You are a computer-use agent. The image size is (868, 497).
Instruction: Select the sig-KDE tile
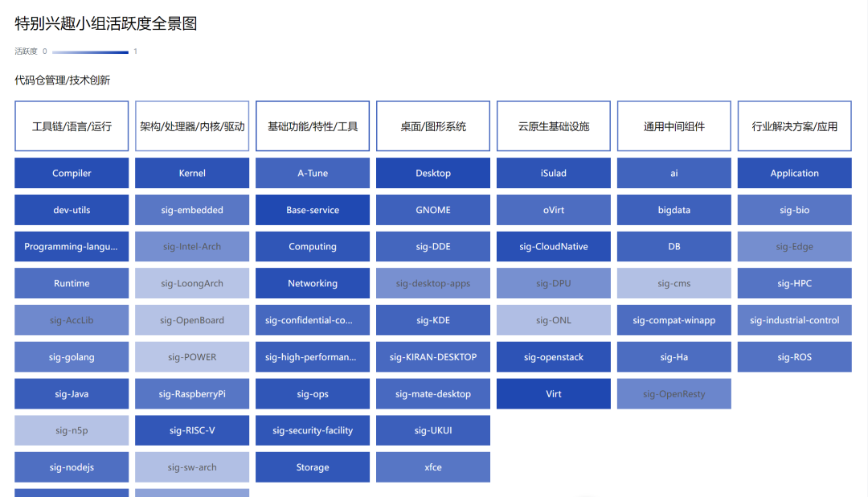[433, 320]
